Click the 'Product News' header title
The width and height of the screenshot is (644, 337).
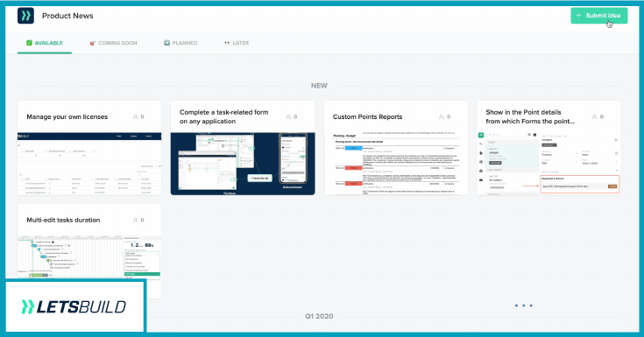coord(67,16)
